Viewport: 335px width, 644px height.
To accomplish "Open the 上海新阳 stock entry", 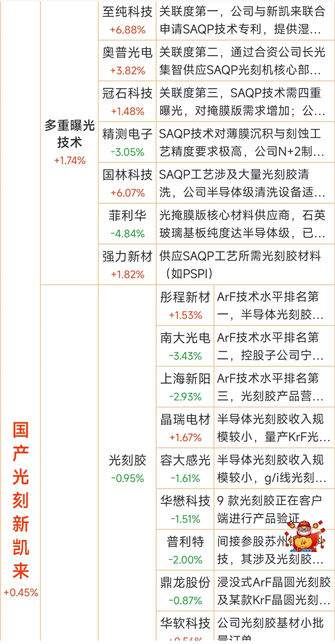I will click(x=185, y=387).
